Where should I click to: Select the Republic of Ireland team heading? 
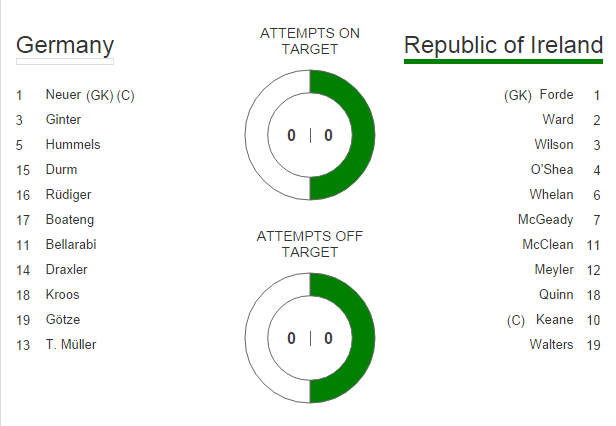503,46
